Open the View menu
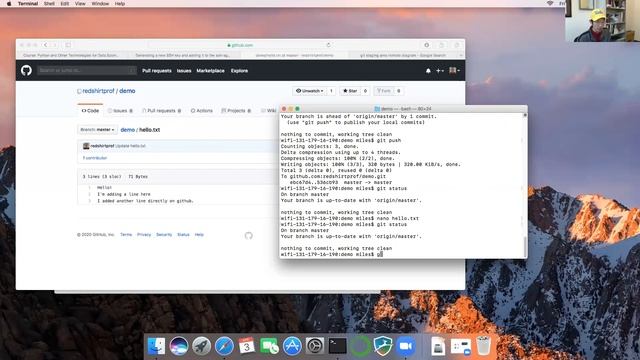The image size is (640, 360). click(80, 3)
